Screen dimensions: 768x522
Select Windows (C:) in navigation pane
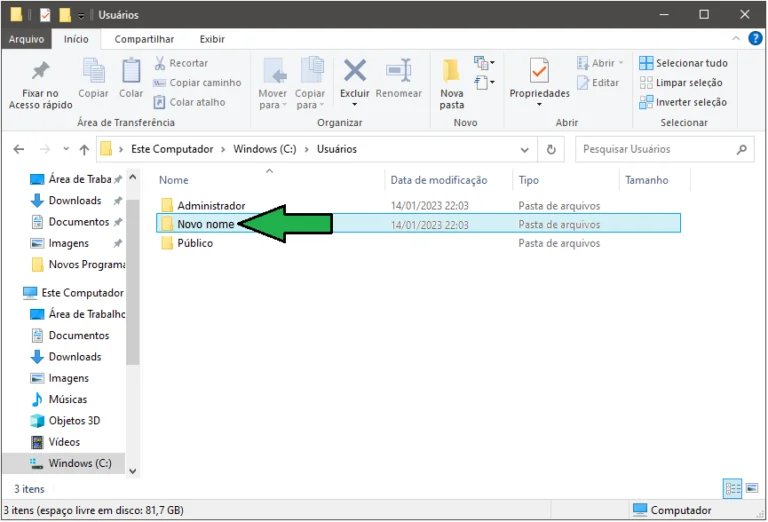point(64,463)
